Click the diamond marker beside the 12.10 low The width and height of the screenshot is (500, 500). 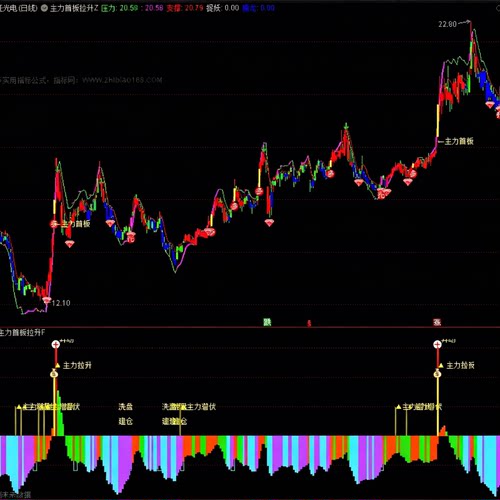(x=47, y=300)
